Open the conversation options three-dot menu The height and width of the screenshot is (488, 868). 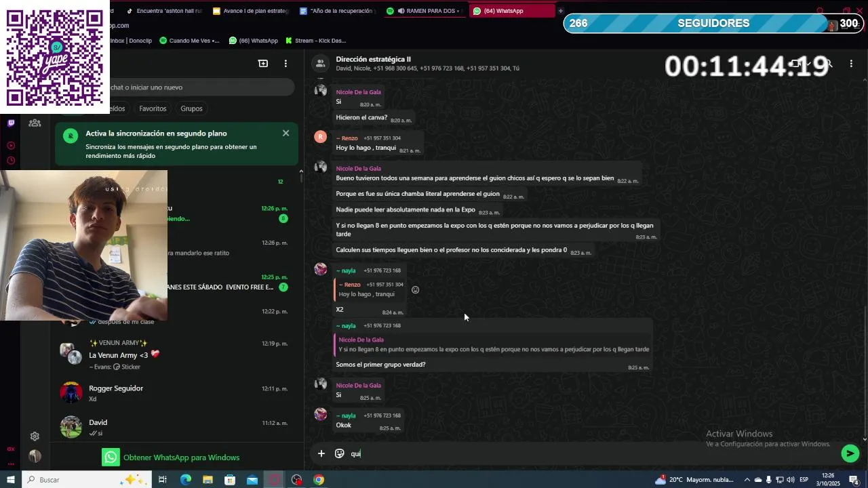[x=851, y=64]
